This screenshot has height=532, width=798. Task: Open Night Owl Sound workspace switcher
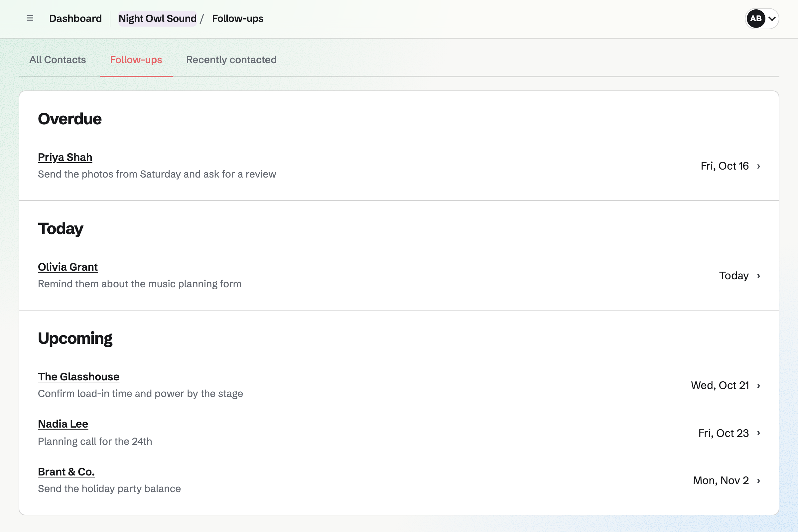coord(157,19)
